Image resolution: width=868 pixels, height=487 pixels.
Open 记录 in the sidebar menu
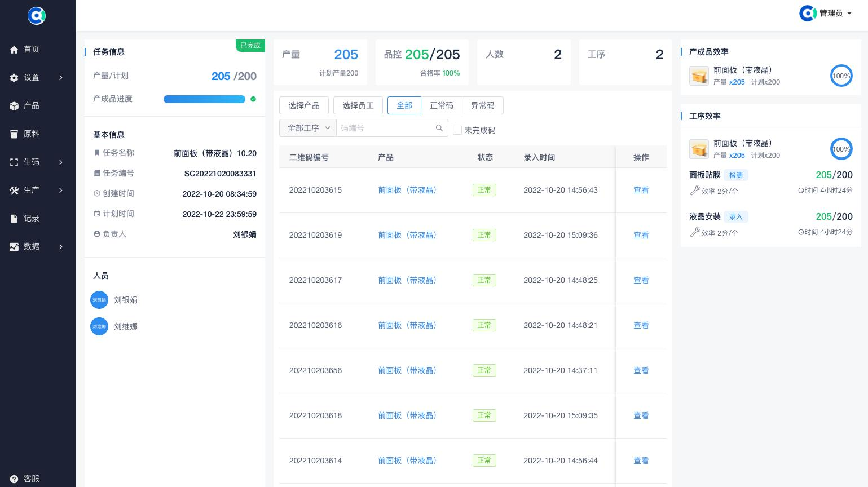point(38,219)
